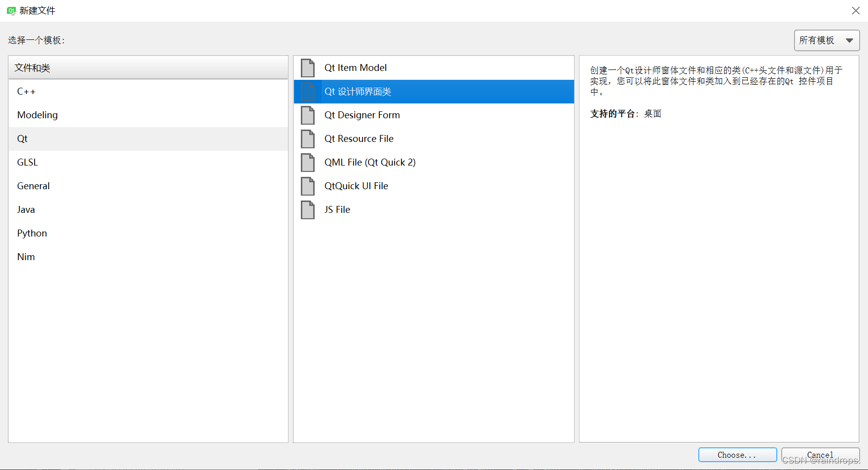
Task: Click the JS File icon
Action: tap(308, 210)
